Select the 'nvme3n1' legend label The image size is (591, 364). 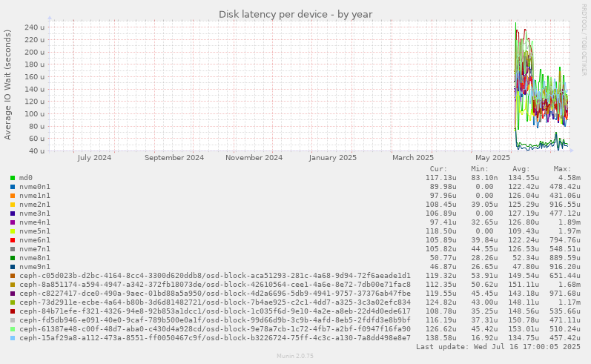pyautogui.click(x=35, y=214)
